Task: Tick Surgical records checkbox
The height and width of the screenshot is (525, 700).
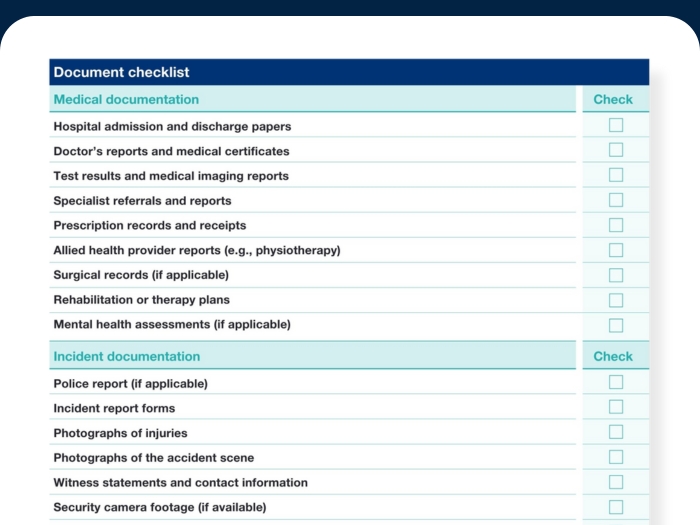Action: [616, 275]
